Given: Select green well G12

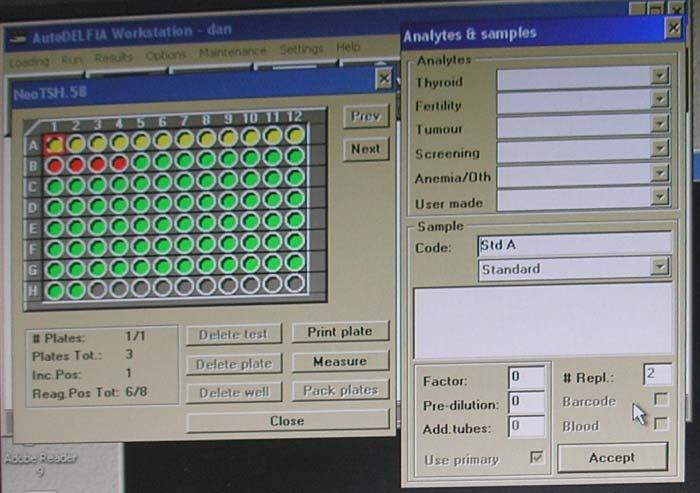Looking at the screenshot, I should [295, 262].
